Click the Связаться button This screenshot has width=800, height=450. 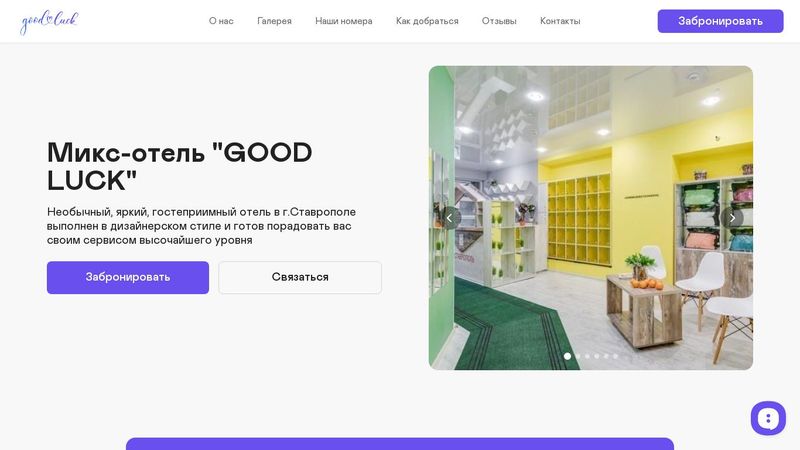point(300,278)
